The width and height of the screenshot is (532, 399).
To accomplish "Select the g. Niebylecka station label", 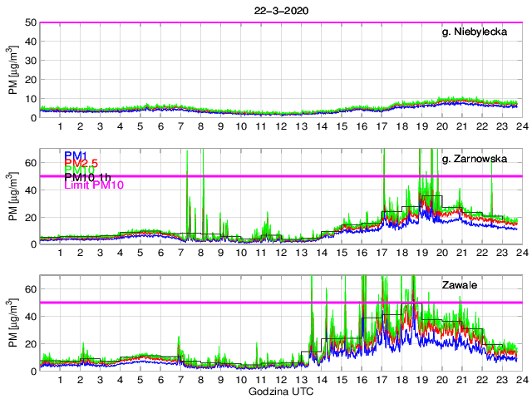I will coord(475,32).
